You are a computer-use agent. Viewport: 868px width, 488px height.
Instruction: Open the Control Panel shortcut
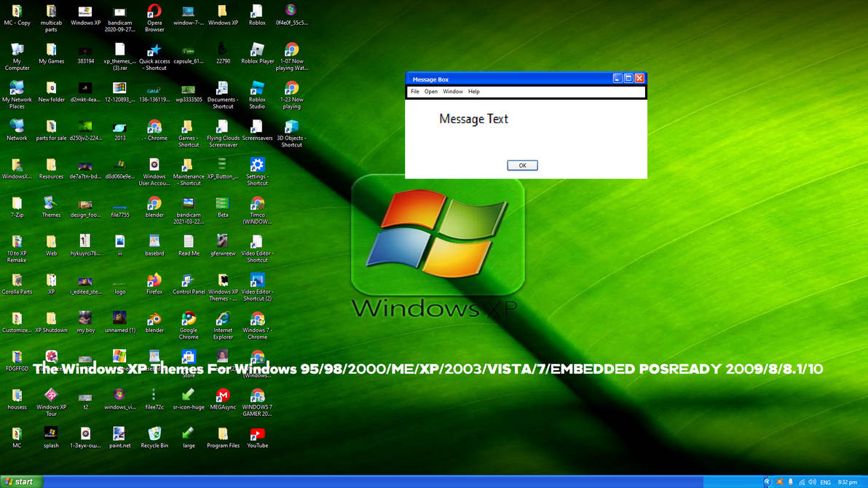coord(189,281)
